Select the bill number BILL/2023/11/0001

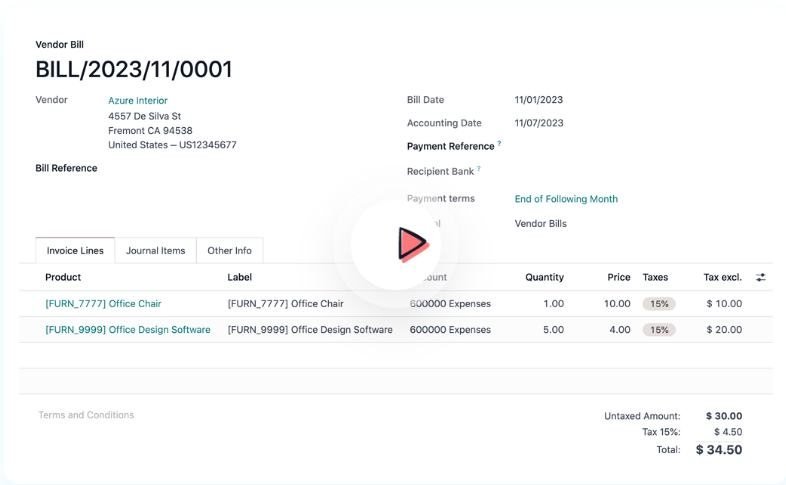pos(134,69)
